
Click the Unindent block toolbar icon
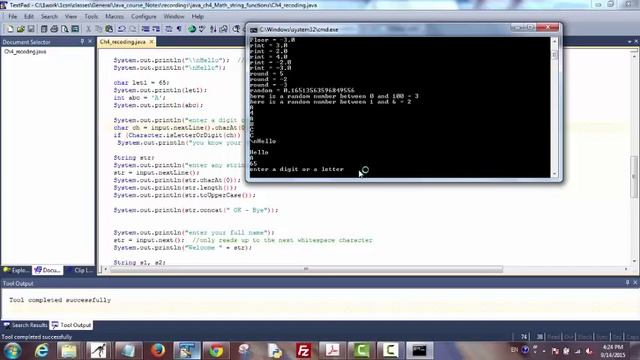tap(156, 29)
